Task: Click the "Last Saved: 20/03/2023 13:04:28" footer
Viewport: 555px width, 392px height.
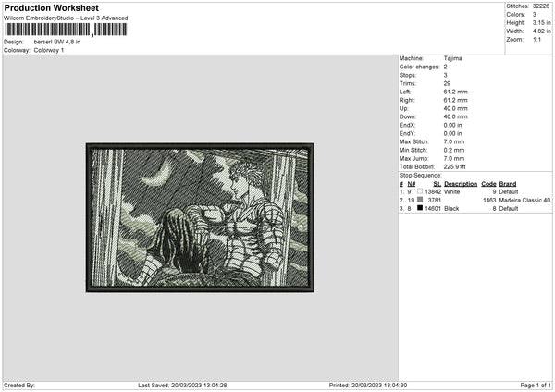Action: [182, 386]
